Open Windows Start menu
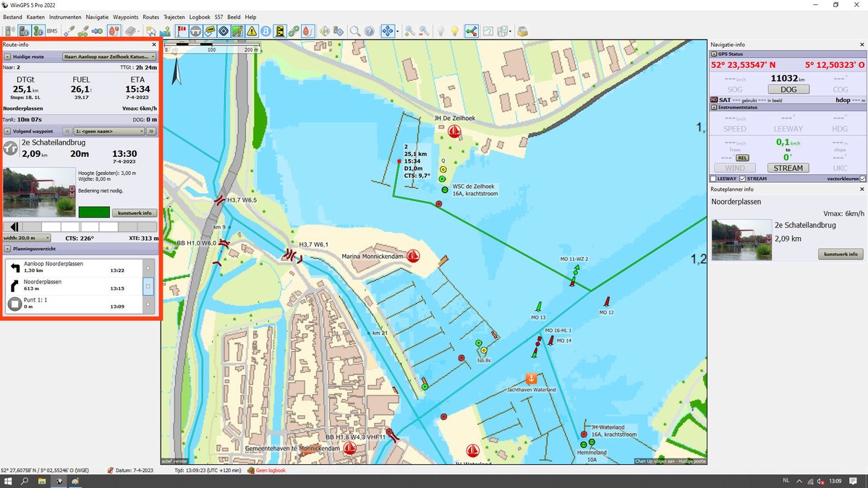 point(8,481)
